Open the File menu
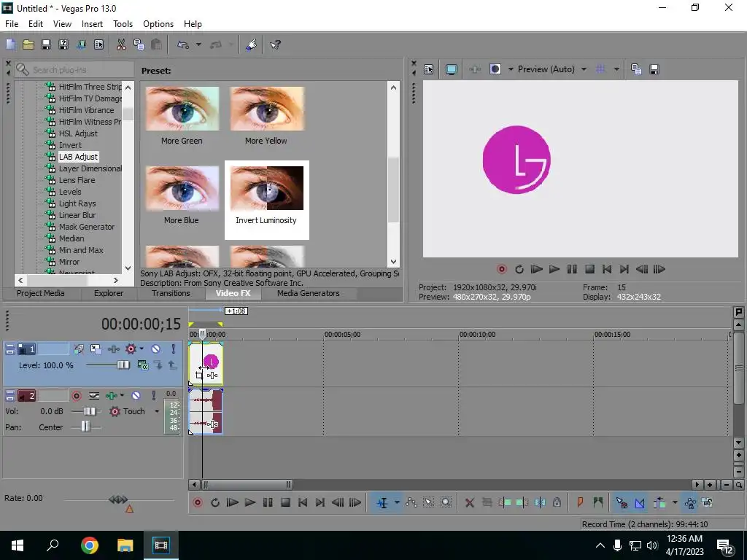Image resolution: width=747 pixels, height=560 pixels. coord(12,24)
